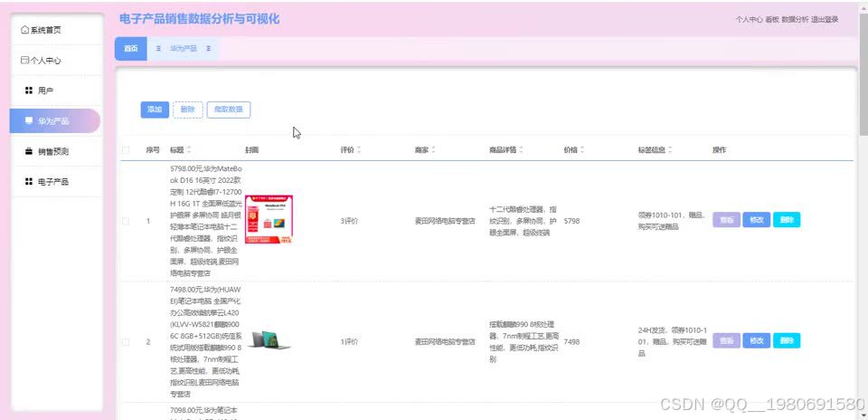The width and height of the screenshot is (868, 420).
Task: Click the 序号 column header
Action: (x=153, y=149)
